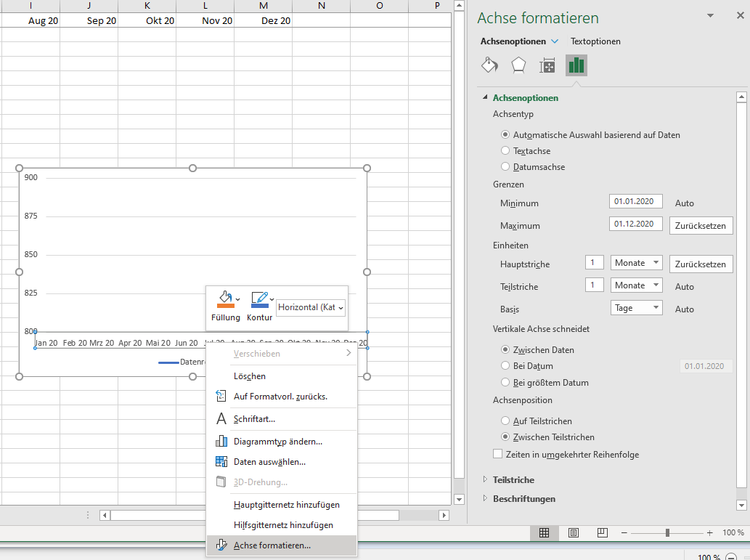Close the Achse formatieren pane

click(x=740, y=15)
